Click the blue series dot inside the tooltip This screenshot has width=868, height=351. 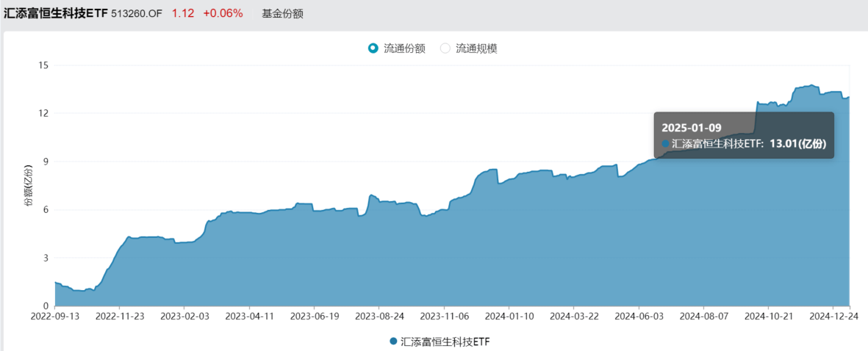pyautogui.click(x=665, y=144)
